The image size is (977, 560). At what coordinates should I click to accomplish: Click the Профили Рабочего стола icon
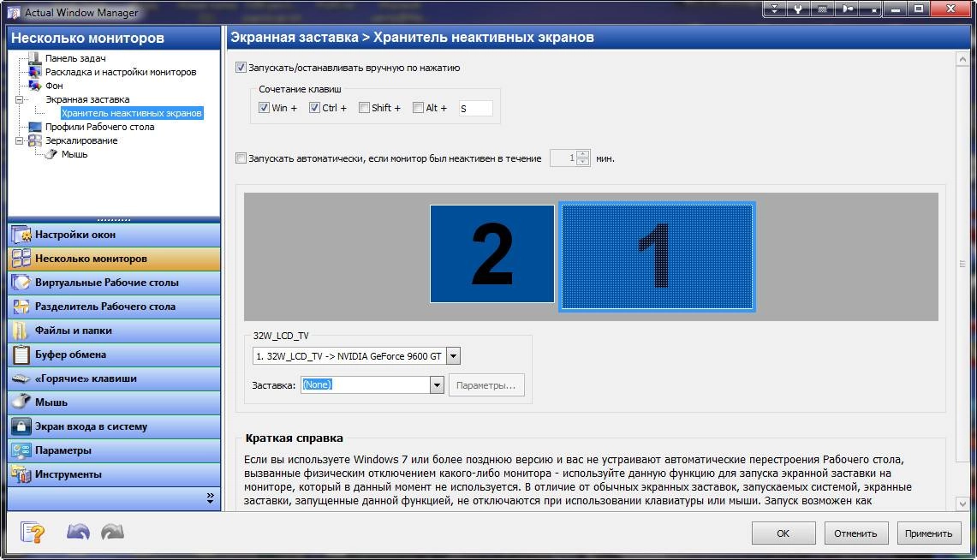tap(35, 127)
